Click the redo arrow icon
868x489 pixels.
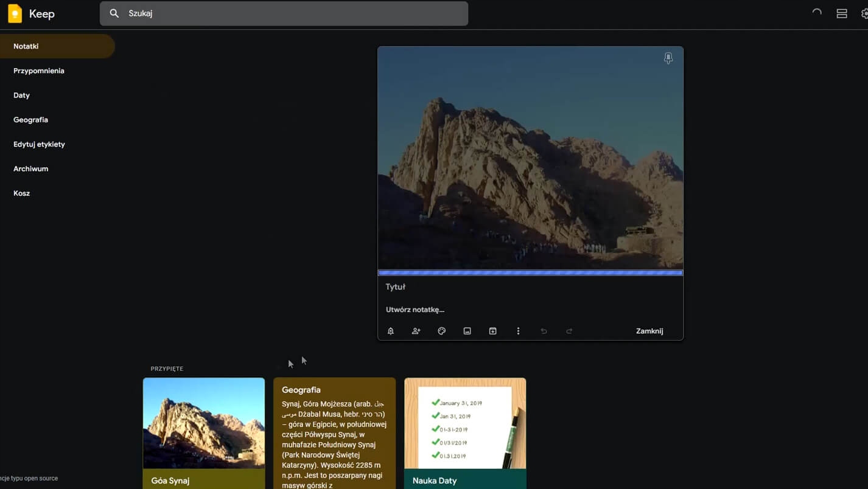tap(569, 331)
